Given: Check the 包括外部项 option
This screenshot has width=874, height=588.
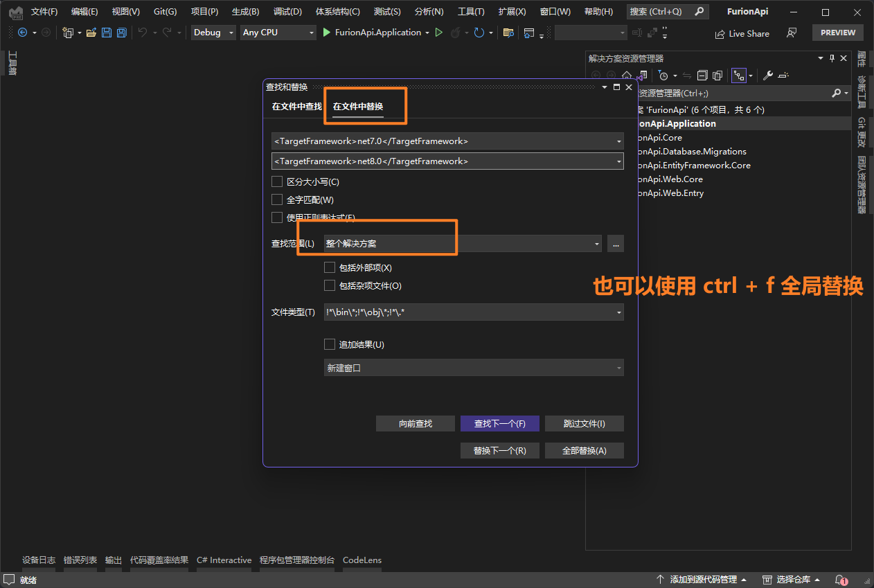Looking at the screenshot, I should (x=330, y=268).
